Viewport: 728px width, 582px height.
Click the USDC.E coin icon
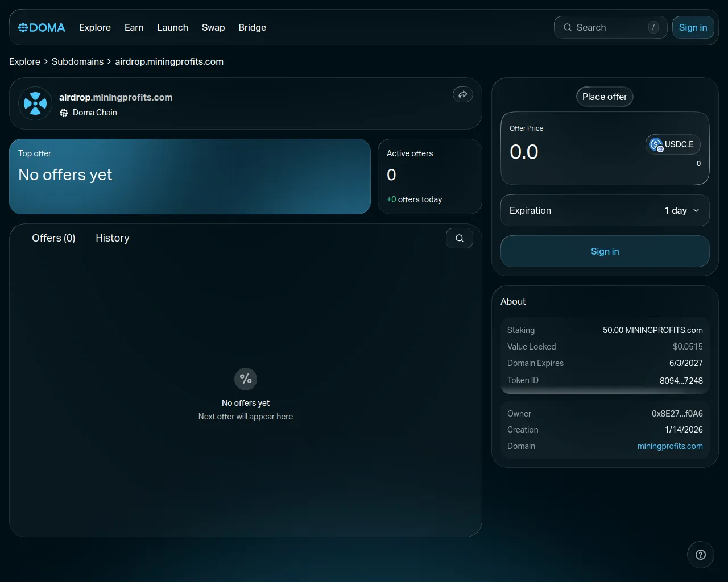pyautogui.click(x=656, y=144)
